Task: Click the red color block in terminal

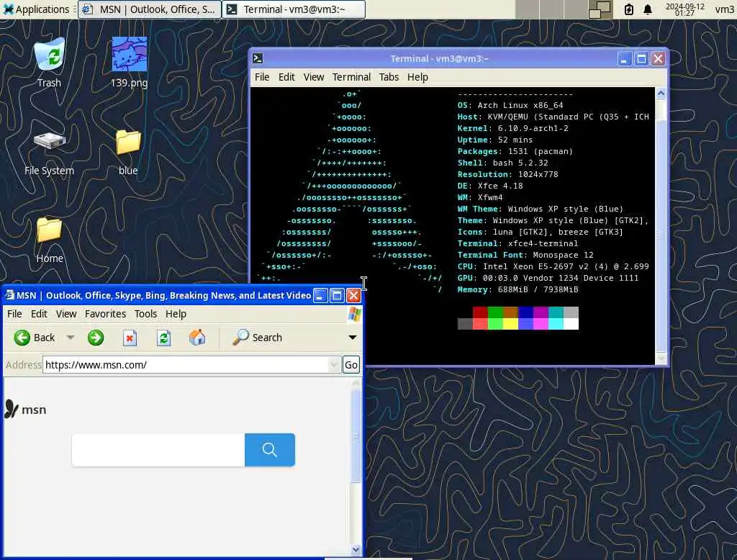Action: click(x=480, y=312)
